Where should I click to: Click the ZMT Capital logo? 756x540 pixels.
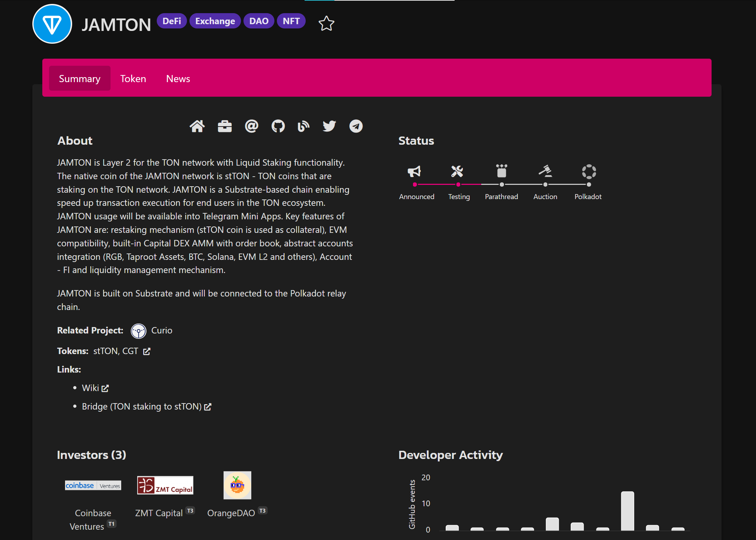point(165,485)
